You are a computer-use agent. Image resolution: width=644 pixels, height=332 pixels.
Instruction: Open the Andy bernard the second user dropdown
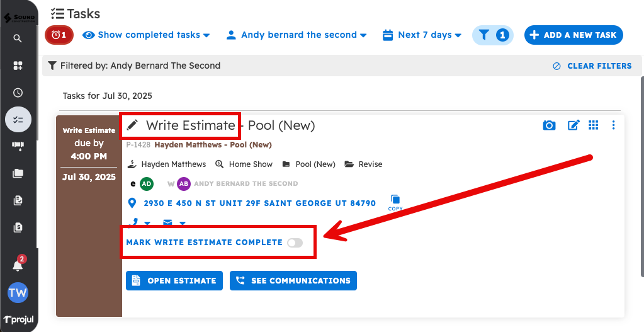tap(297, 35)
